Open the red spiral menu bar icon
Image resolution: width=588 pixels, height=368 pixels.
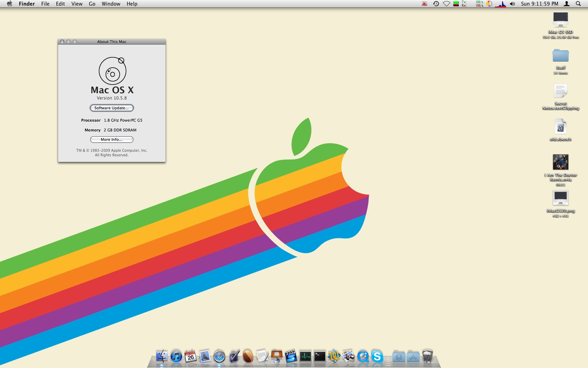tap(425, 4)
